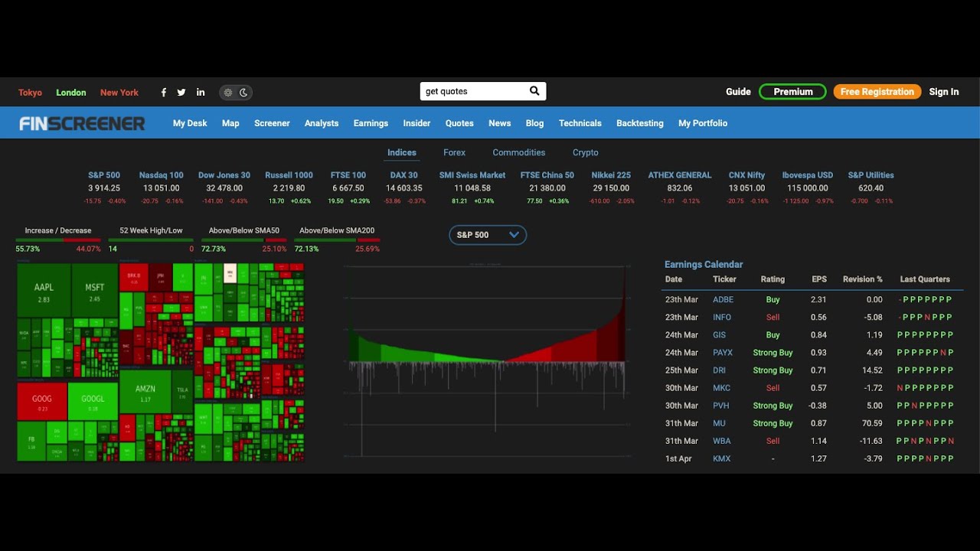Click the Above/Below SMA50 bar
The height and width of the screenshot is (551, 980).
(244, 240)
